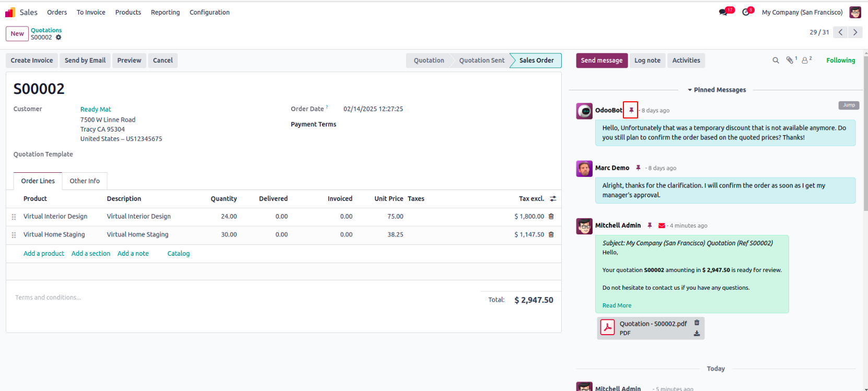The height and width of the screenshot is (391, 868).
Task: Click the quantity cell 24.00
Action: [x=229, y=217]
